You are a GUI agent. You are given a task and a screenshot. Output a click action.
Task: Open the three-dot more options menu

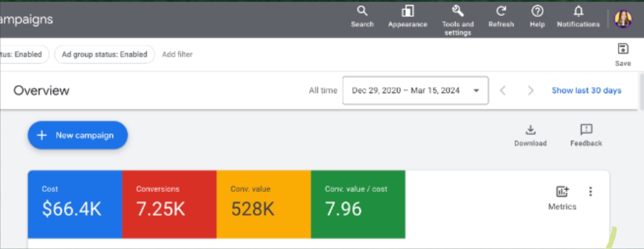point(590,191)
